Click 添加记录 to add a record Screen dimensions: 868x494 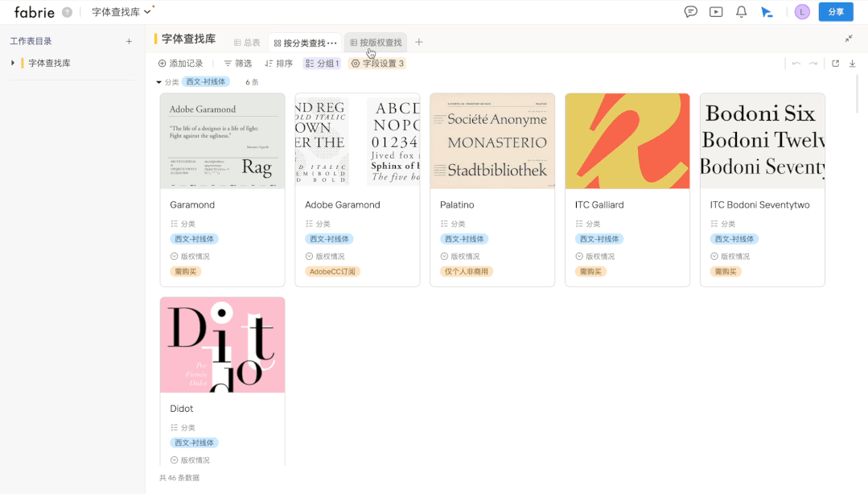pyautogui.click(x=180, y=64)
